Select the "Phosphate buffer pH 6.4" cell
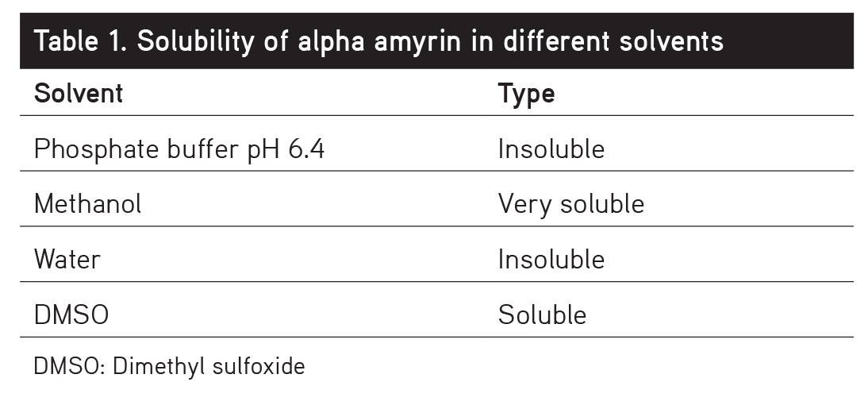Viewport: 868px width, 409px height. click(179, 149)
